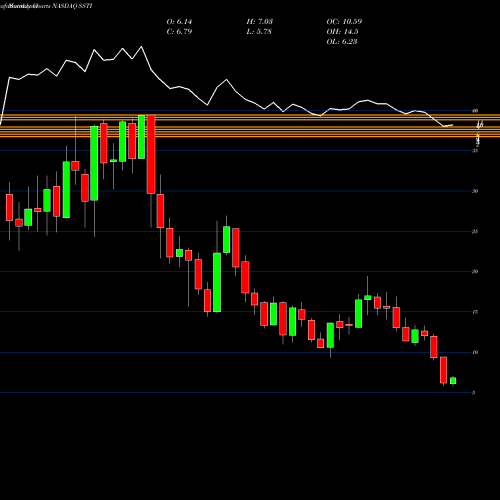The width and height of the screenshot is (500, 500).
Task: Click the OH: 14.5 reading
Action: [x=342, y=32]
